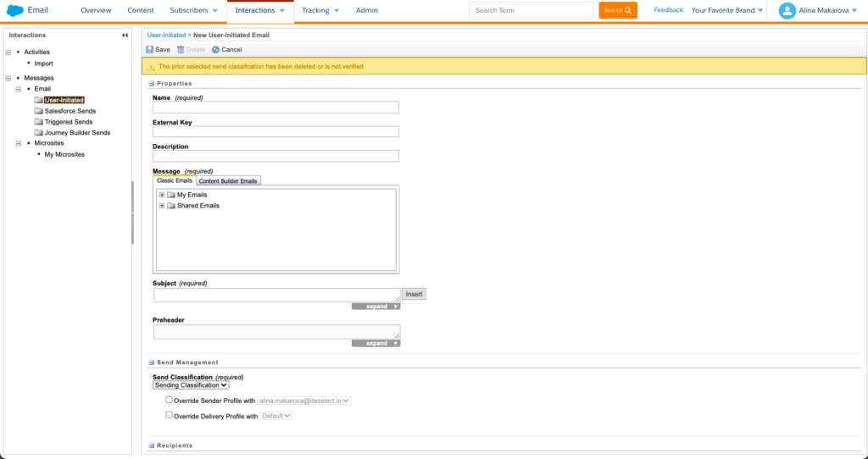Click the Triggered Sends folder icon
The height and width of the screenshot is (459, 868).
point(38,122)
